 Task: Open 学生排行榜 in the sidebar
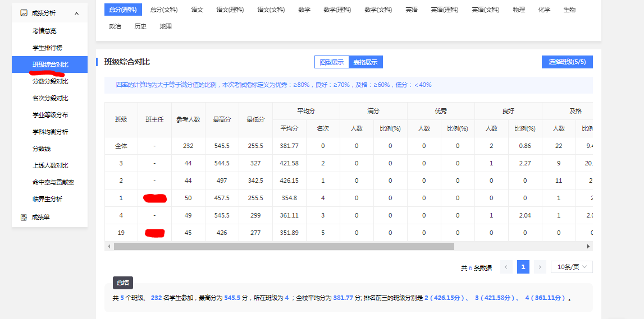[48, 48]
